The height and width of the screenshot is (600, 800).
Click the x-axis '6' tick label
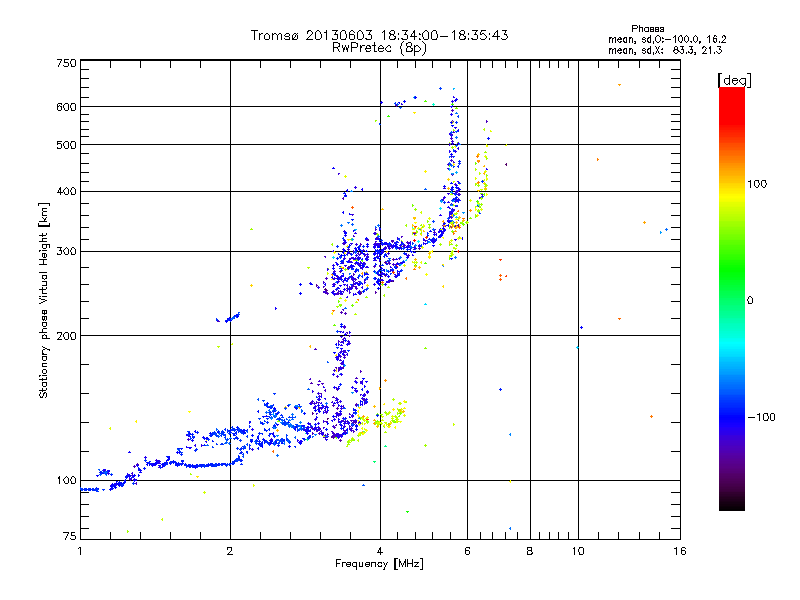pyautogui.click(x=467, y=551)
